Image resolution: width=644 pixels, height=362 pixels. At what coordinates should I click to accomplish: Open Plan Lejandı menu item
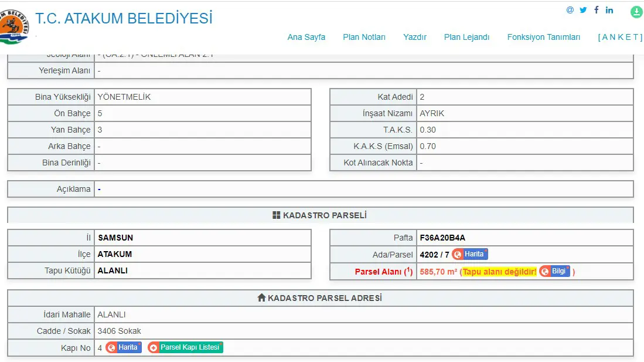pos(466,37)
